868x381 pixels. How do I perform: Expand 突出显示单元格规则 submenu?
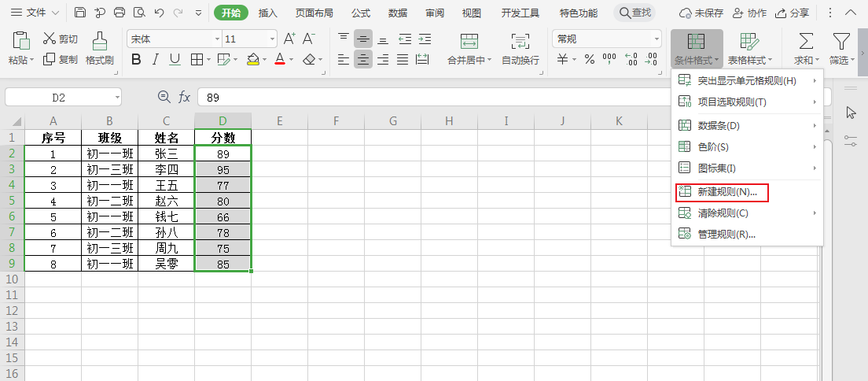pyautogui.click(x=747, y=81)
